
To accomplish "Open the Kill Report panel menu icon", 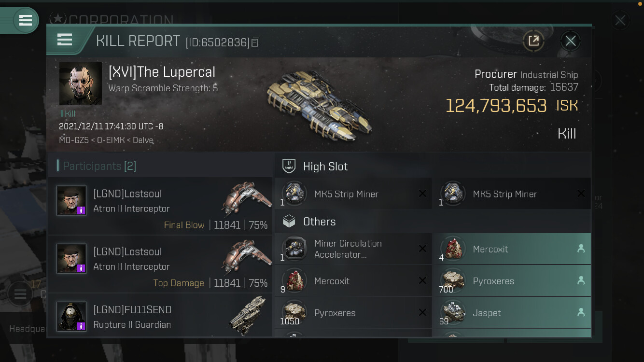I will click(x=65, y=40).
